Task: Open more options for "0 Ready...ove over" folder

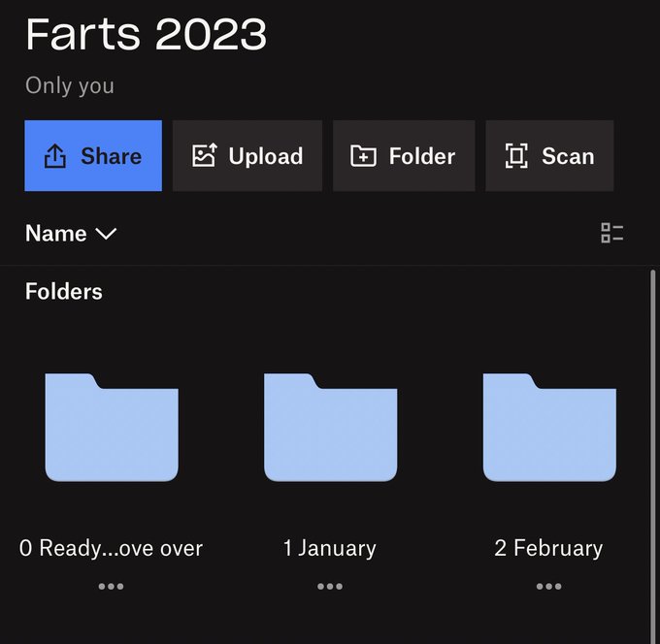Action: click(111, 587)
